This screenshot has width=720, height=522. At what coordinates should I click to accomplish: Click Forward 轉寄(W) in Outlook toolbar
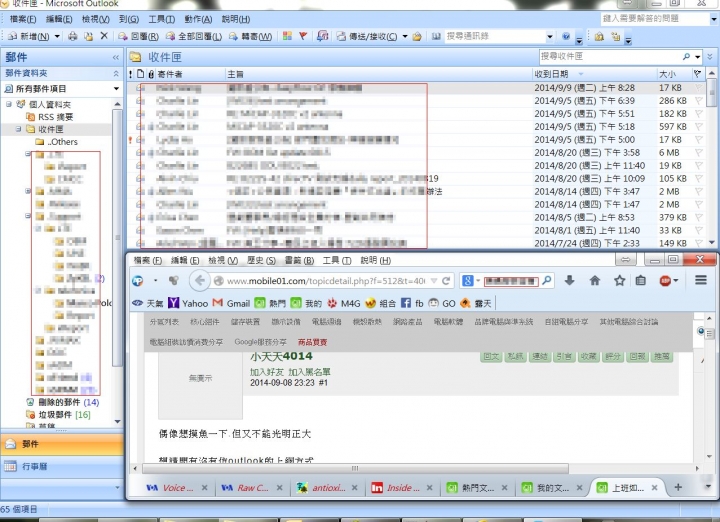tap(251, 36)
